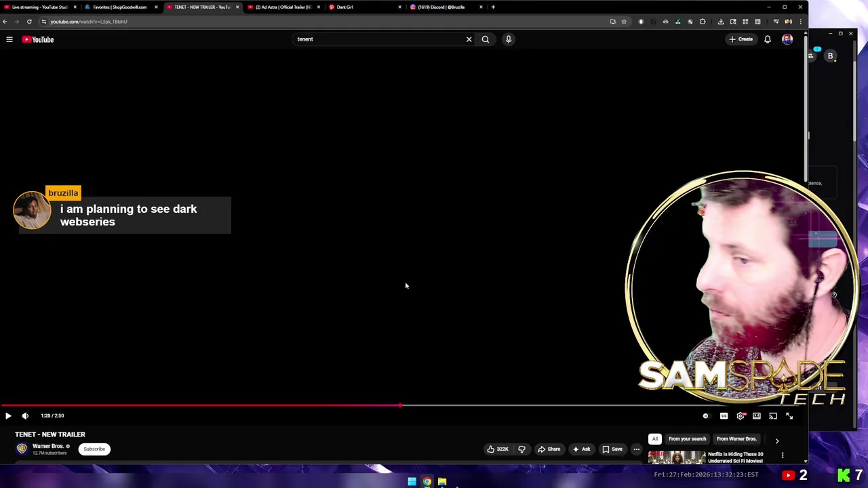Play the paused Tenet trailer
The image size is (868, 488).
[8, 415]
